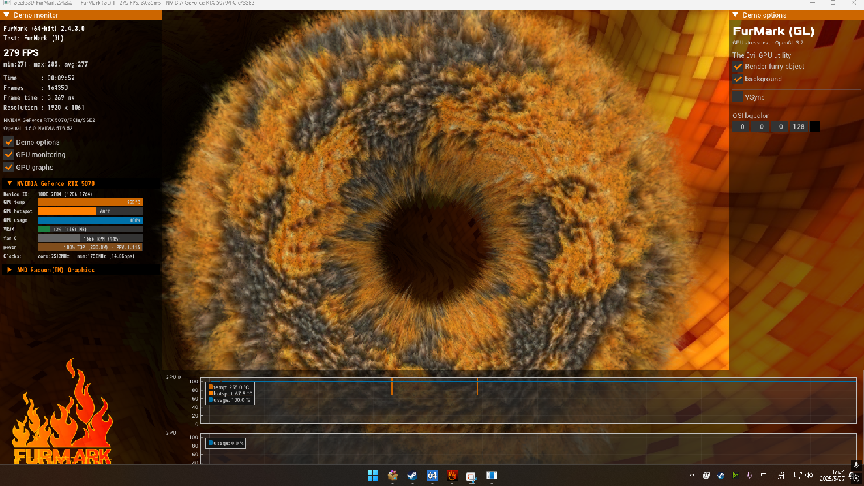Toggle the background checkbox
Image resolution: width=864 pixels, height=486 pixels.
pos(739,78)
